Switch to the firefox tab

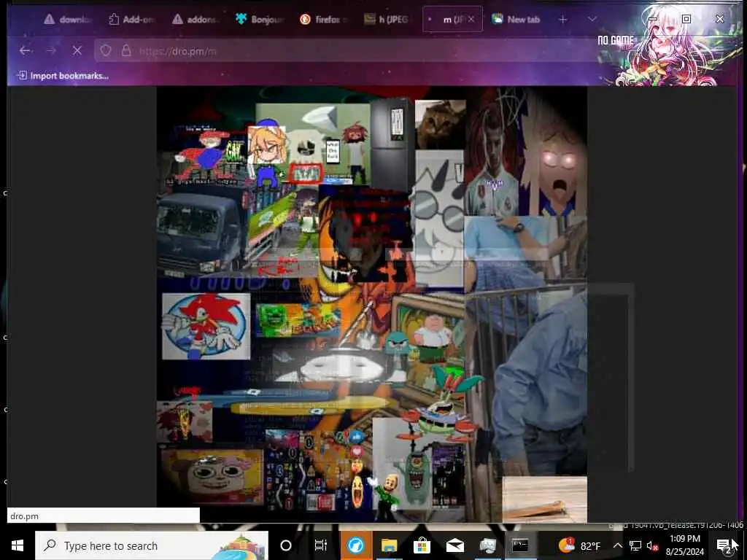tap(325, 20)
